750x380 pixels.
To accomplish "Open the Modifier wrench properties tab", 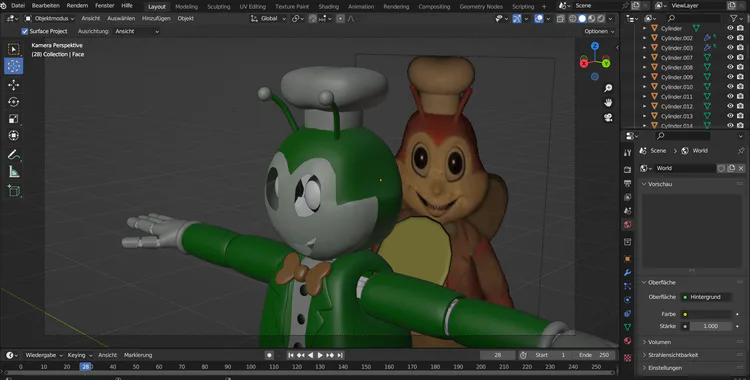I will click(628, 273).
